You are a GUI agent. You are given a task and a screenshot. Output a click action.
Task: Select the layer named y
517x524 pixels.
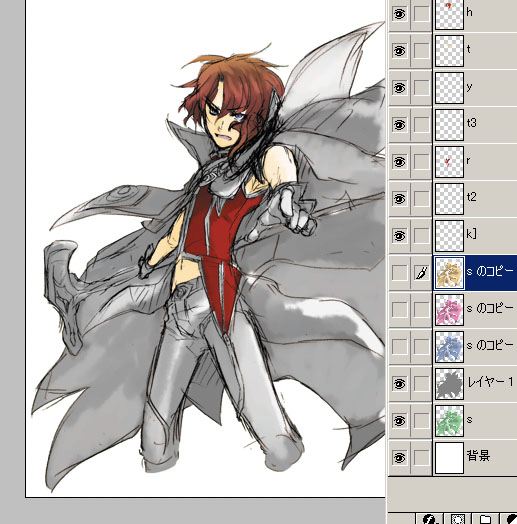pos(470,87)
